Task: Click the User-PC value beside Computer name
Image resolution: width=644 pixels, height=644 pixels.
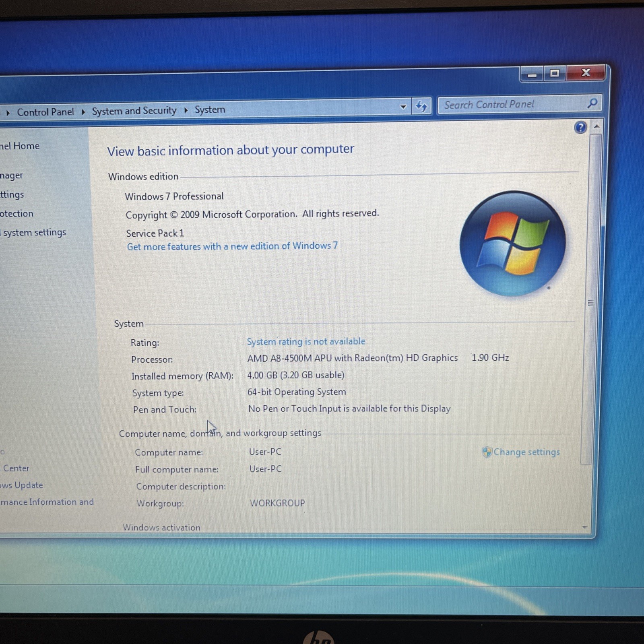Action: coord(265,452)
